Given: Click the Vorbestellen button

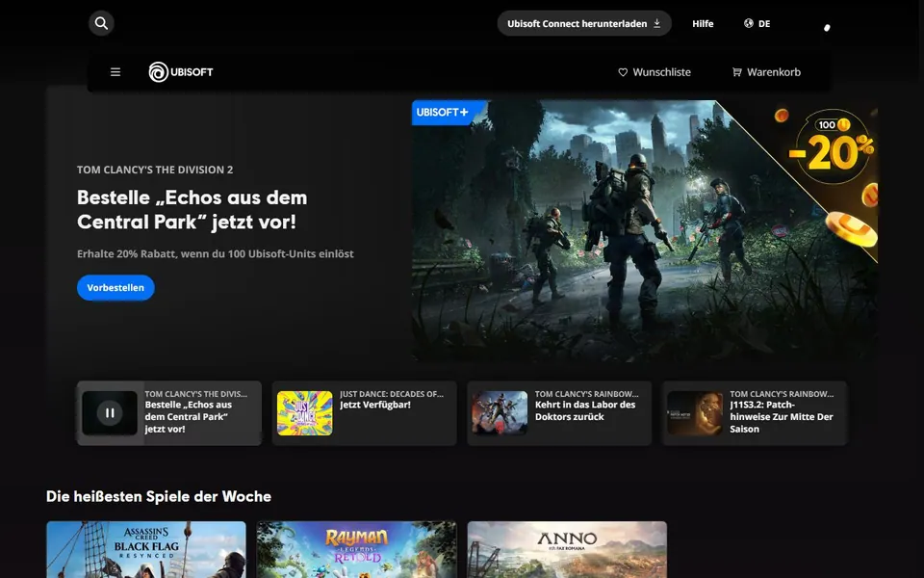Looking at the screenshot, I should [115, 288].
